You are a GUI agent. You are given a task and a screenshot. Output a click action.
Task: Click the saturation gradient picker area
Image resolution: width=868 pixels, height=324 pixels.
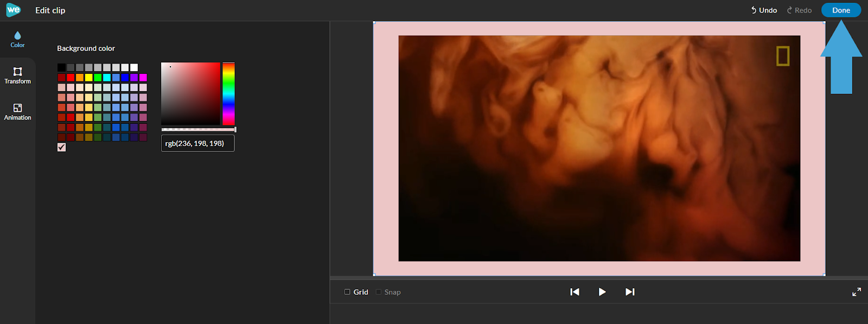pyautogui.click(x=190, y=94)
